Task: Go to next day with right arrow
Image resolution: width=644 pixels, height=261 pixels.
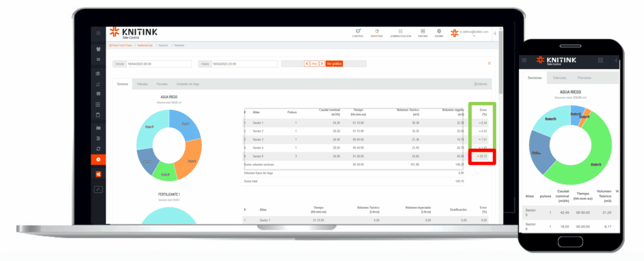Action: [322, 64]
